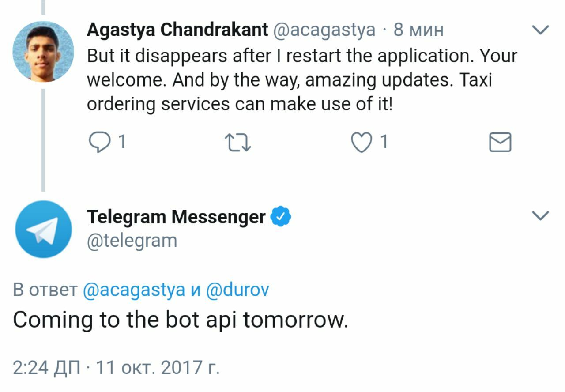Click the reply count number 1

121,142
